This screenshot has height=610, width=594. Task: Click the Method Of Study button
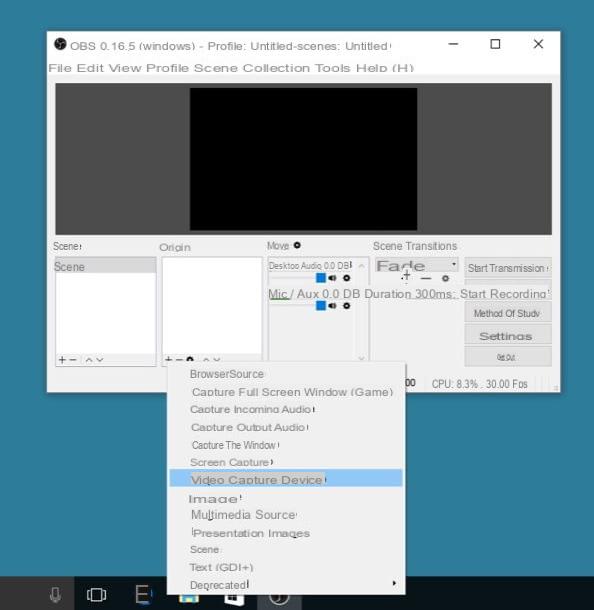tap(508, 313)
